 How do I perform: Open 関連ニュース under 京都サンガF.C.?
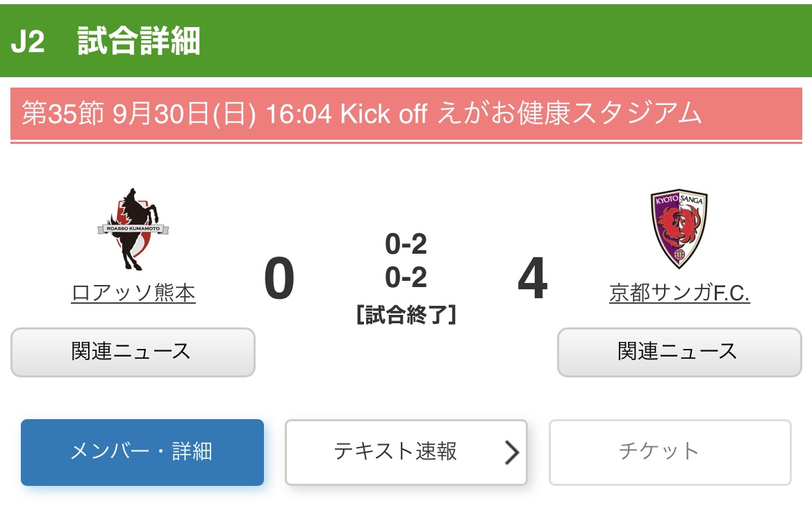[679, 352]
